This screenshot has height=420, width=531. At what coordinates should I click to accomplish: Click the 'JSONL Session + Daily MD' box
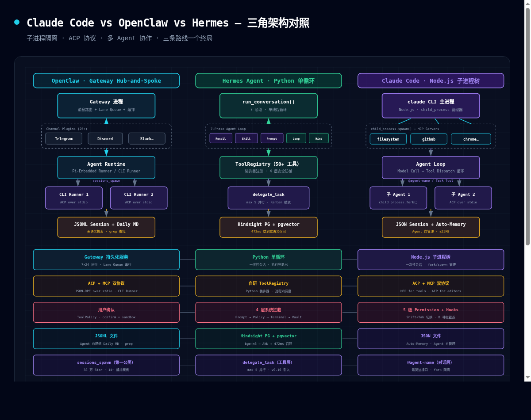pos(106,227)
